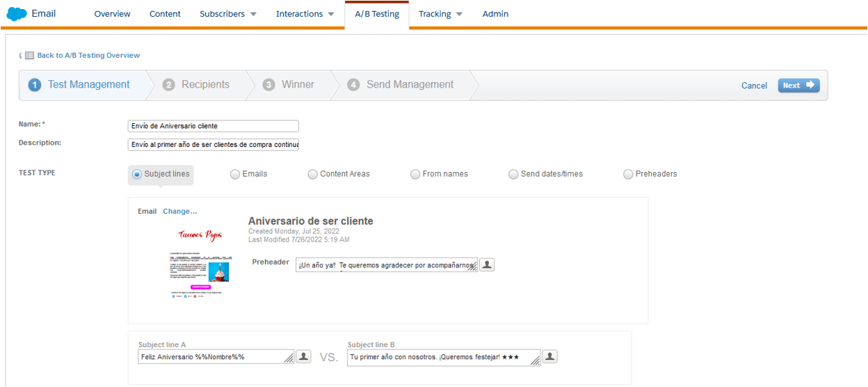868x387 pixels.
Task: Click step 4 Send Management circle icon
Action: (353, 85)
